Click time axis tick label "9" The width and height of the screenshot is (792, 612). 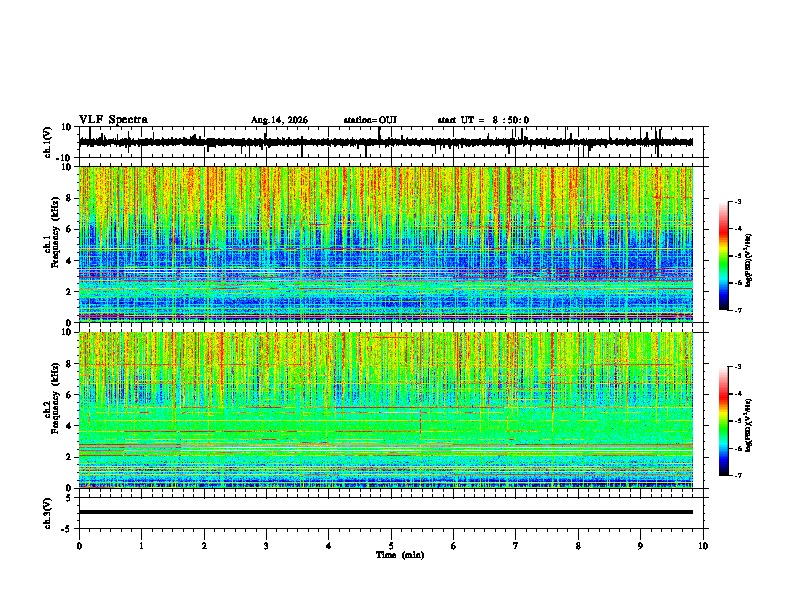pyautogui.click(x=640, y=546)
